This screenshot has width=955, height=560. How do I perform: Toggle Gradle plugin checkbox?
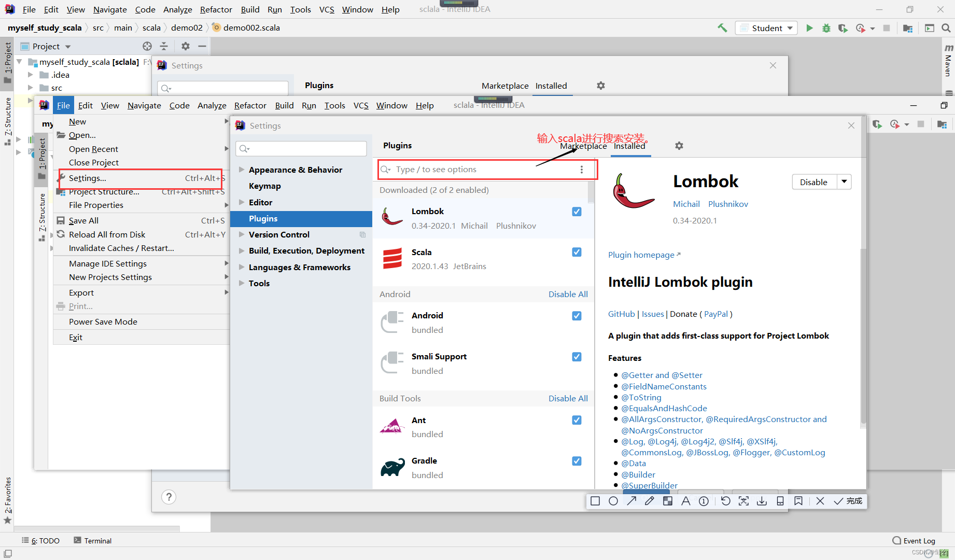577,461
